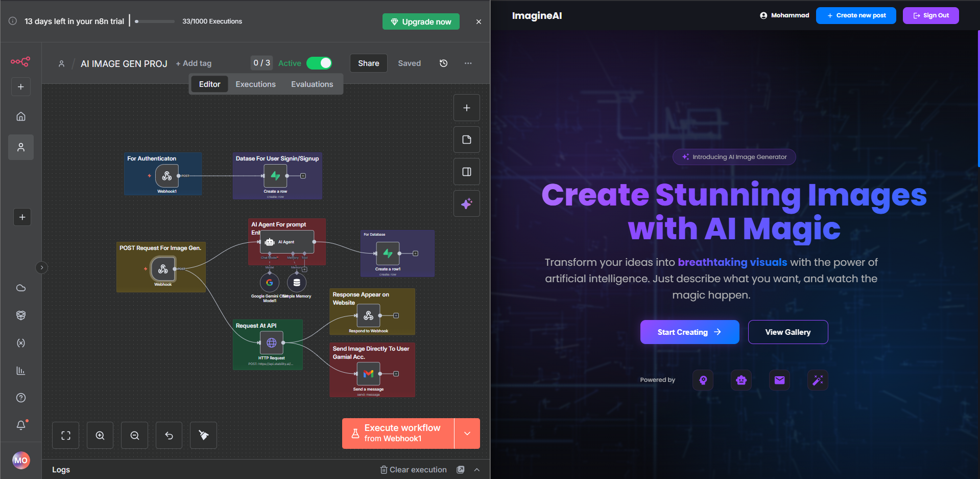Image resolution: width=980 pixels, height=479 pixels.
Task: Click the AI assistant sparkle icon
Action: (x=466, y=204)
